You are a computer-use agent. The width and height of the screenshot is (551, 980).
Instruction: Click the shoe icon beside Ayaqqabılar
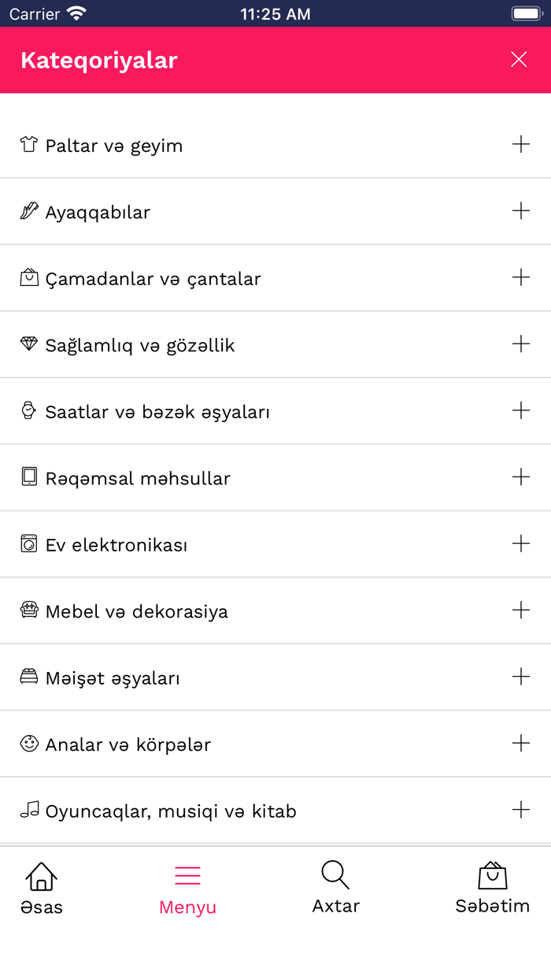point(28,210)
